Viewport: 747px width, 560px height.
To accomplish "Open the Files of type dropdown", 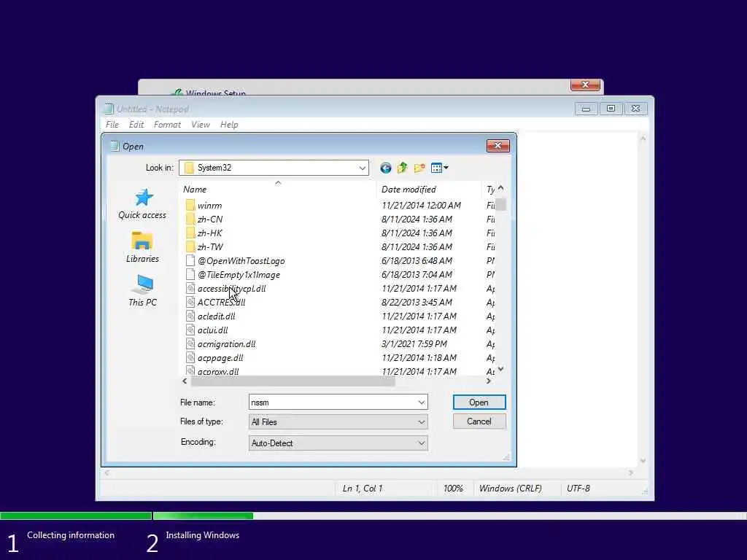I will [x=338, y=422].
